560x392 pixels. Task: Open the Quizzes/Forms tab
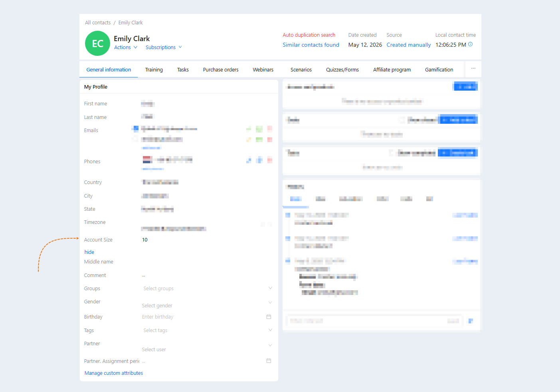tap(342, 69)
